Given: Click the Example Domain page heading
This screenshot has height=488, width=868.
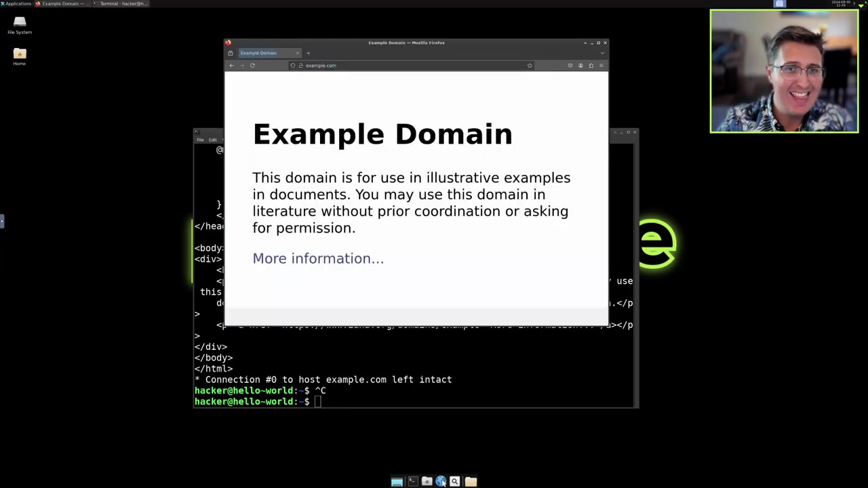Looking at the screenshot, I should [x=382, y=134].
